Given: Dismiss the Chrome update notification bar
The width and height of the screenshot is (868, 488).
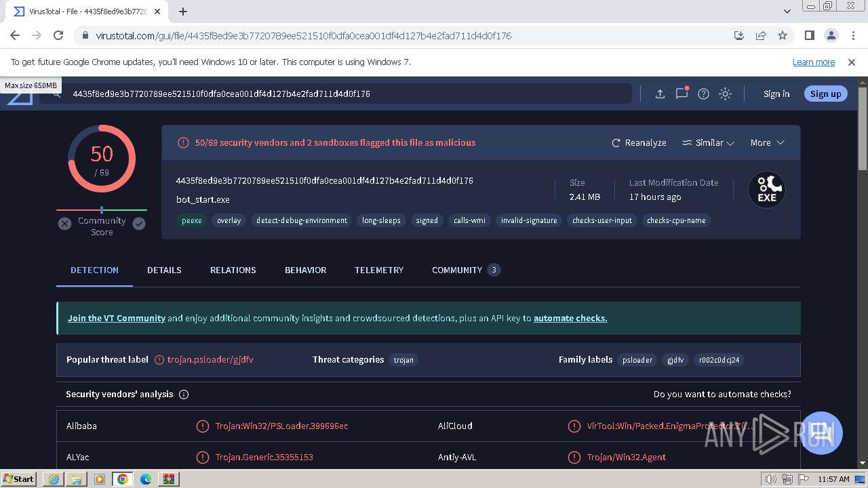Looking at the screenshot, I should click(852, 62).
